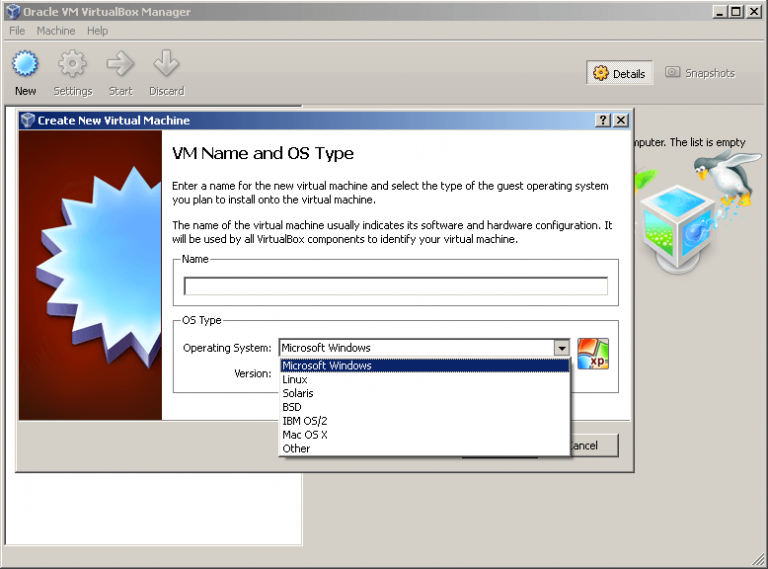Screen dimensions: 768x569
Task: Collapse the Operating System dropdown arrow
Action: click(x=561, y=348)
